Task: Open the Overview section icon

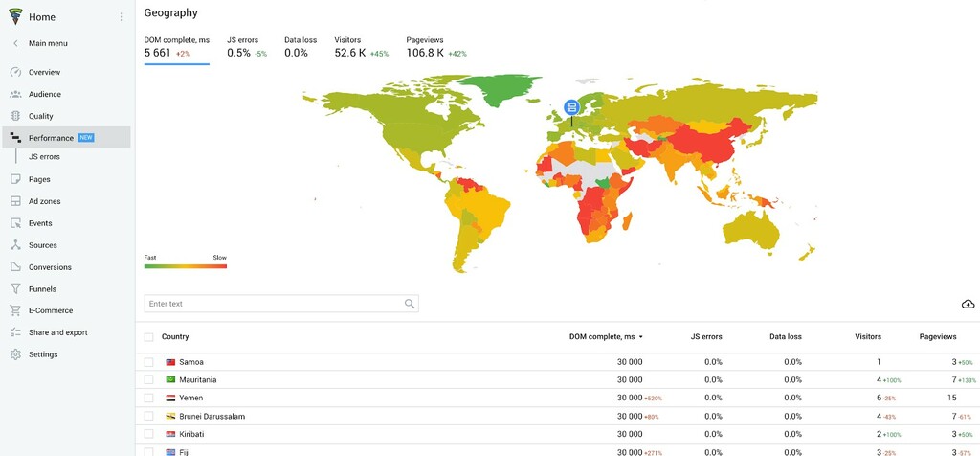Action: 15,72
